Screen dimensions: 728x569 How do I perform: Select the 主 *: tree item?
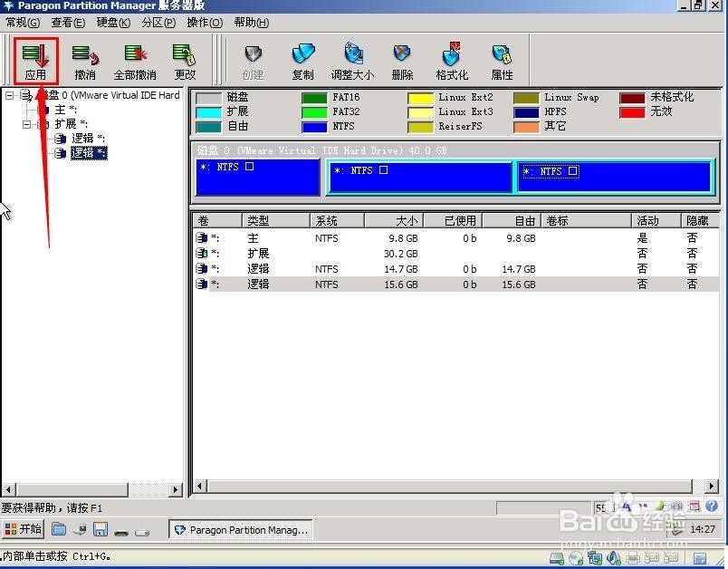click(66, 110)
